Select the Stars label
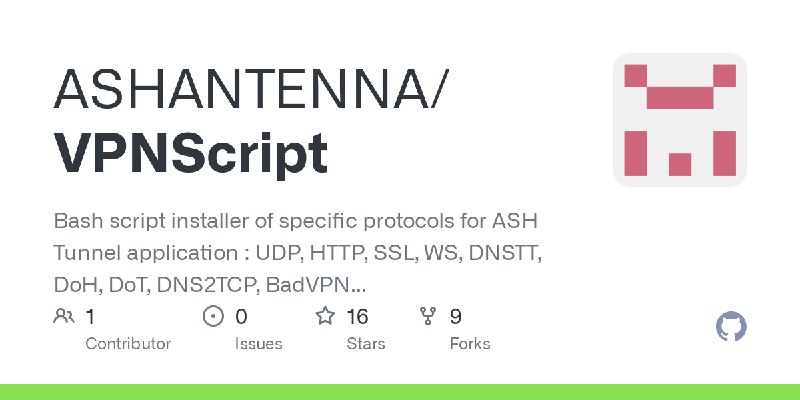Screen dimensions: 800x400 (366, 344)
